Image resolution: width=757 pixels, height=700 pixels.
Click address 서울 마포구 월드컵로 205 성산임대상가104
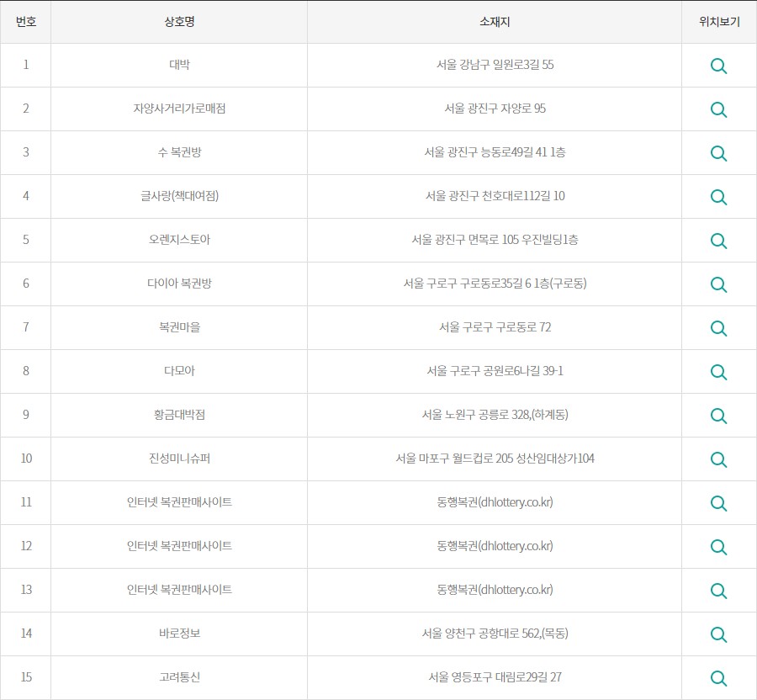[495, 459]
